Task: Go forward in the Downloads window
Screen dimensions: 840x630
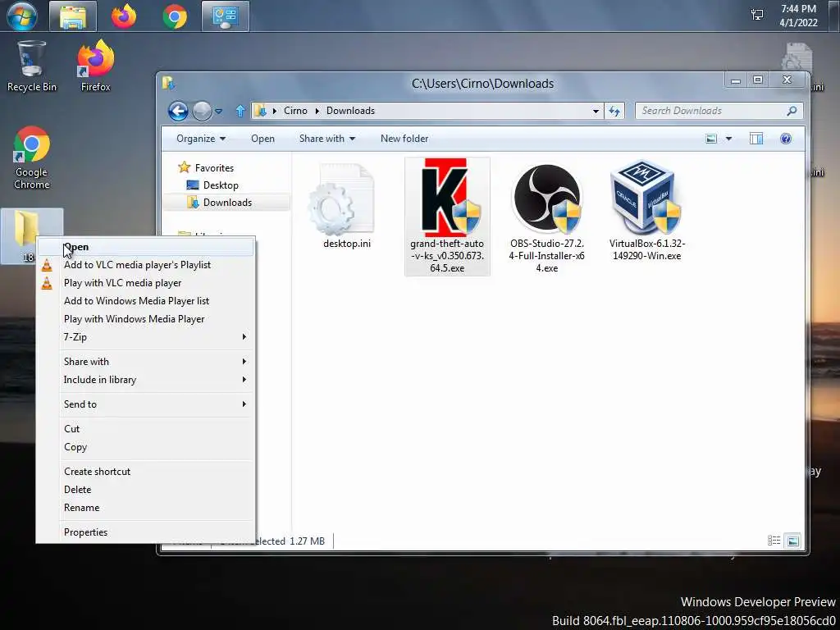Action: pyautogui.click(x=202, y=111)
